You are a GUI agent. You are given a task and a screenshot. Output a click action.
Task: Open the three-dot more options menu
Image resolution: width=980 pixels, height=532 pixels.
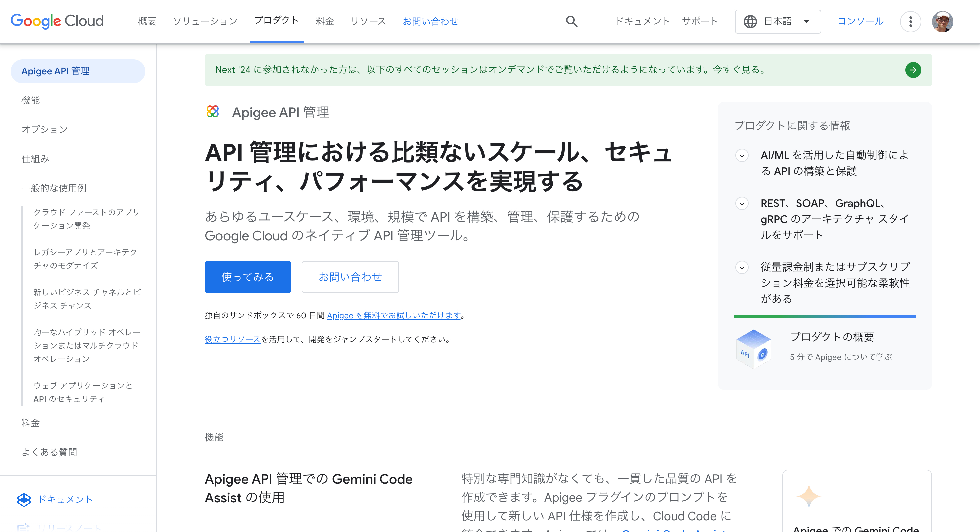point(910,21)
